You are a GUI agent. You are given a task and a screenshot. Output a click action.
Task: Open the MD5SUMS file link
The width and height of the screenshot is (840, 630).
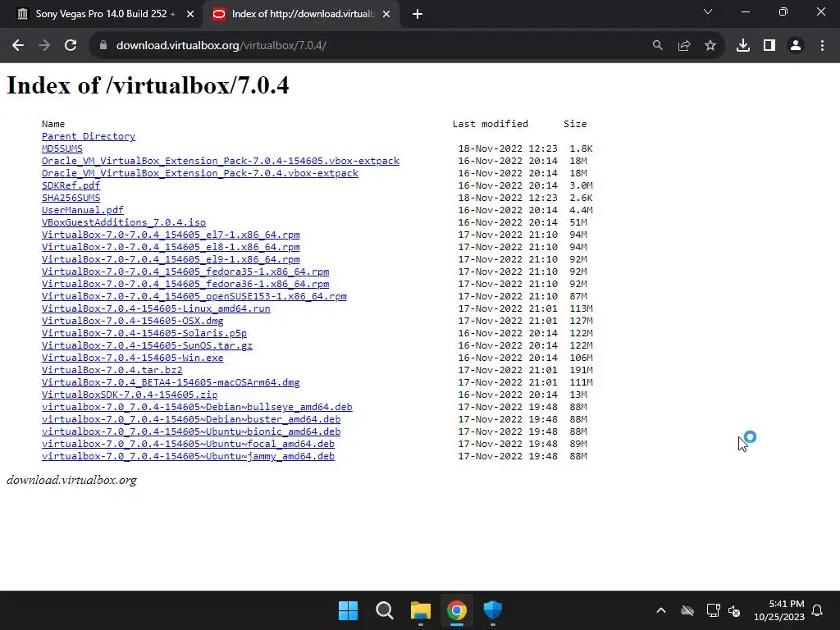pyautogui.click(x=62, y=148)
